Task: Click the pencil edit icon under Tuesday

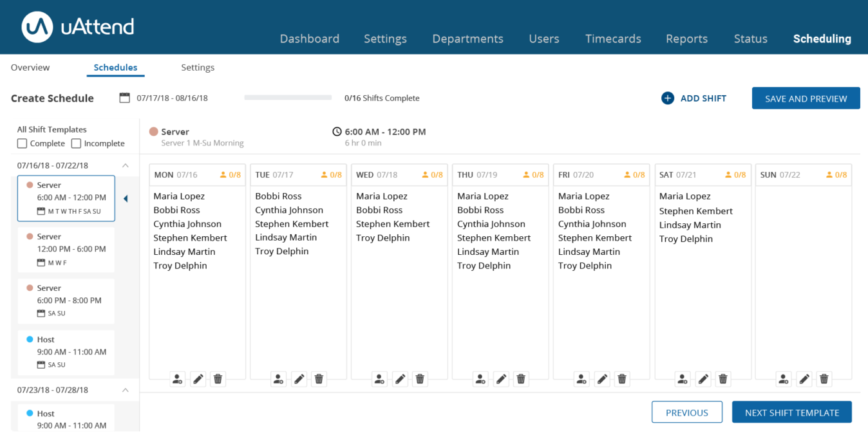Action: [299, 379]
